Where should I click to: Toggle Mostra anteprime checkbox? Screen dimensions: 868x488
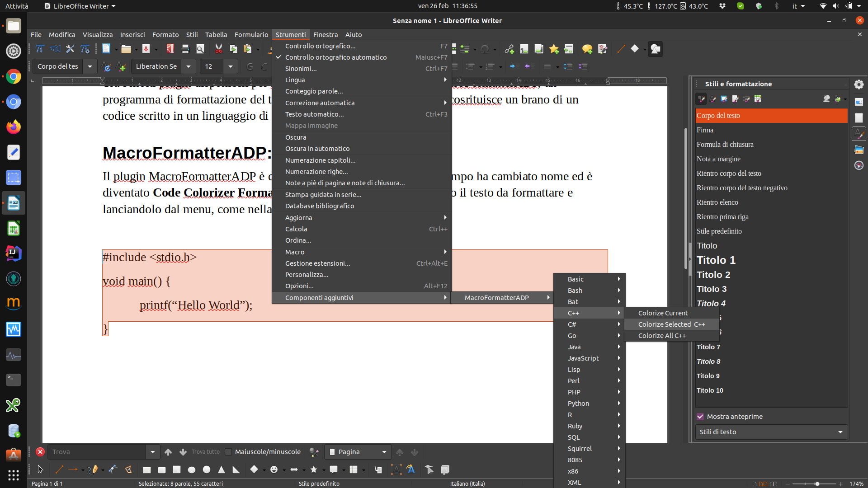(x=700, y=417)
